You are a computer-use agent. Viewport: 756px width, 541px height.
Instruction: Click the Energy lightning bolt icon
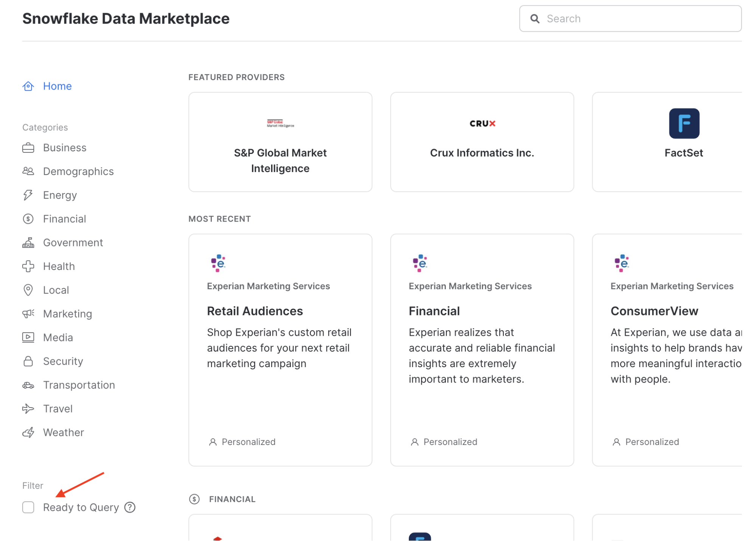(x=28, y=195)
